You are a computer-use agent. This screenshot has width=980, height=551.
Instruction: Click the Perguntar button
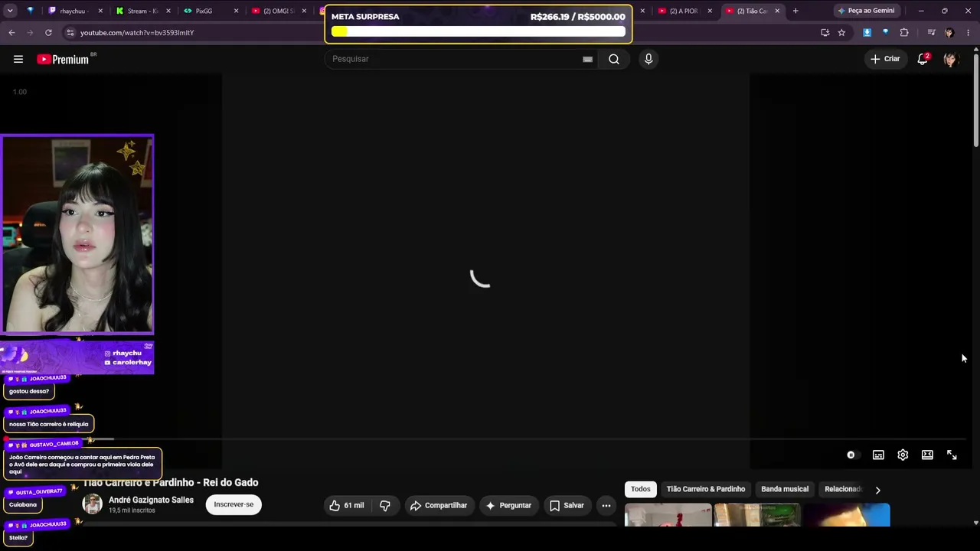coord(508,505)
